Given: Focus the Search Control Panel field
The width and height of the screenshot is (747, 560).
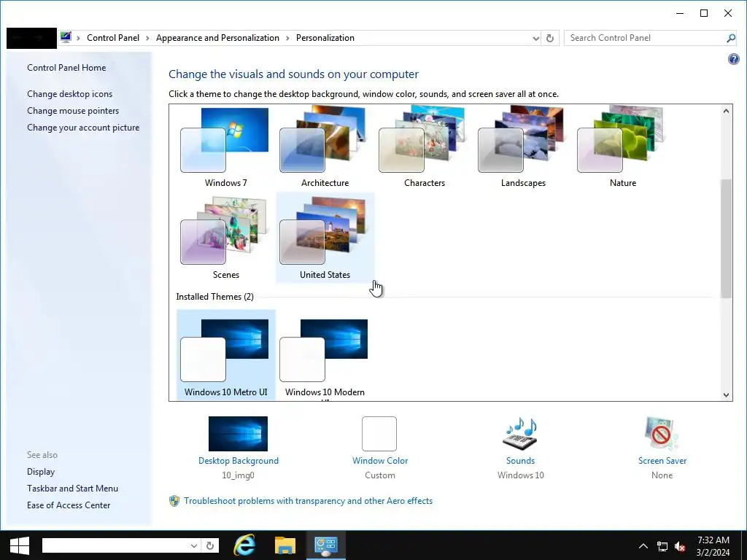Looking at the screenshot, I should point(646,38).
